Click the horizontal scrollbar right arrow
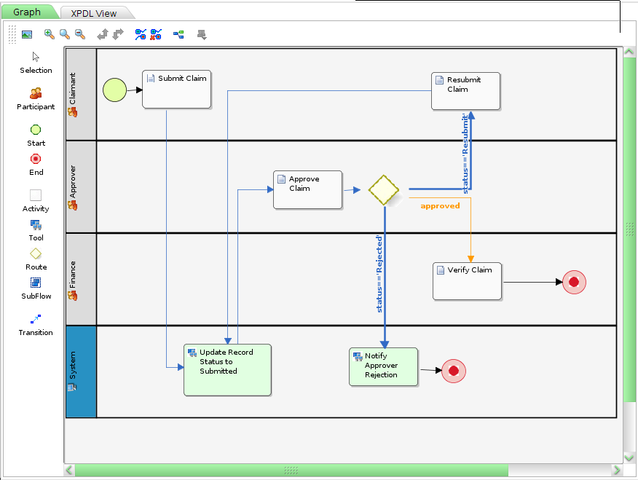 click(617, 470)
